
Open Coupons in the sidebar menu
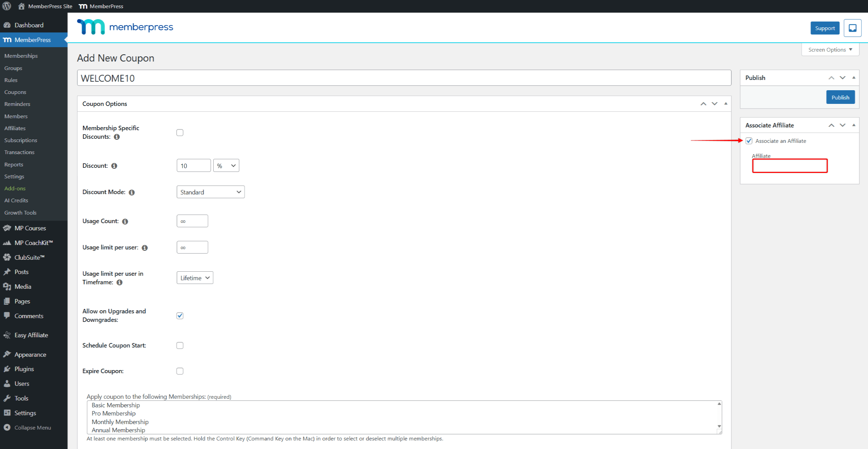click(15, 92)
